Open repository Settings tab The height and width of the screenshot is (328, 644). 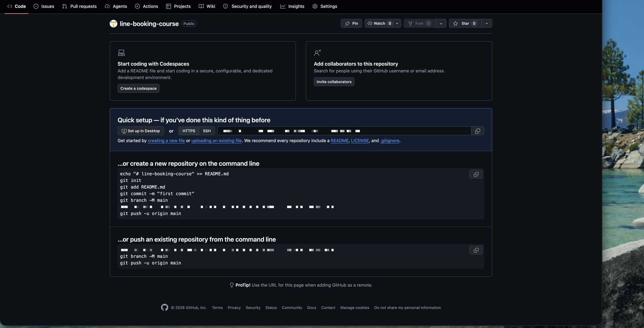(325, 6)
